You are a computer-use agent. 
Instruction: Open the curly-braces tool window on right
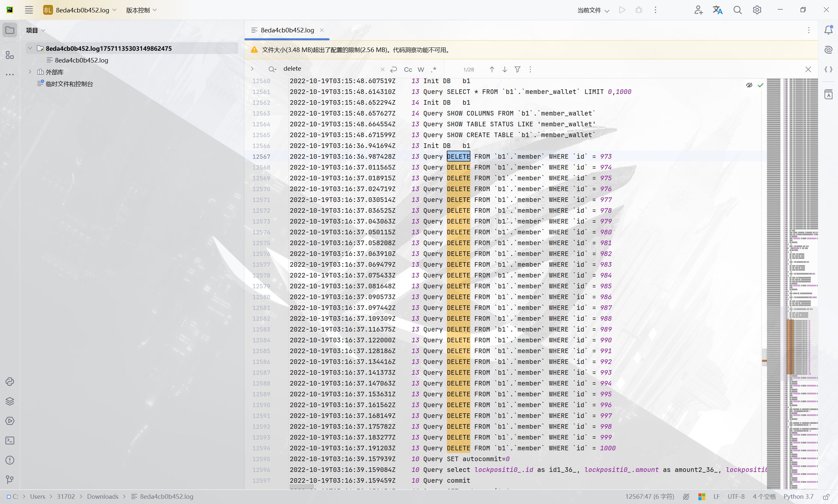[x=829, y=69]
